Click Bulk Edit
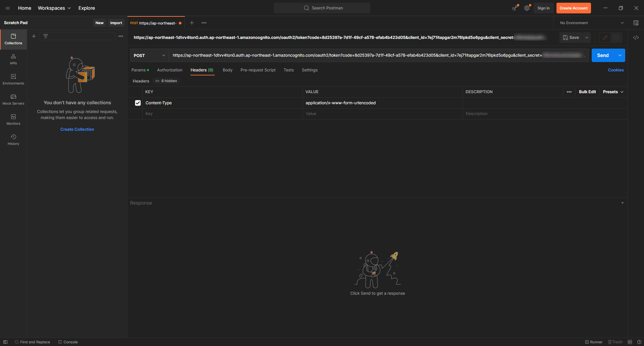Viewport: 644px width, 346px height. 587,92
